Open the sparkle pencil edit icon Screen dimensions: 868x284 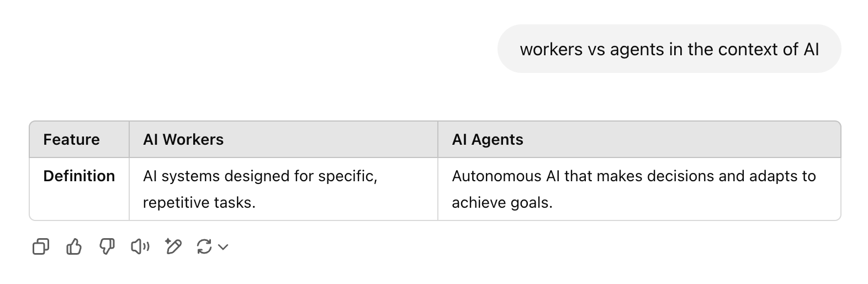(x=173, y=246)
